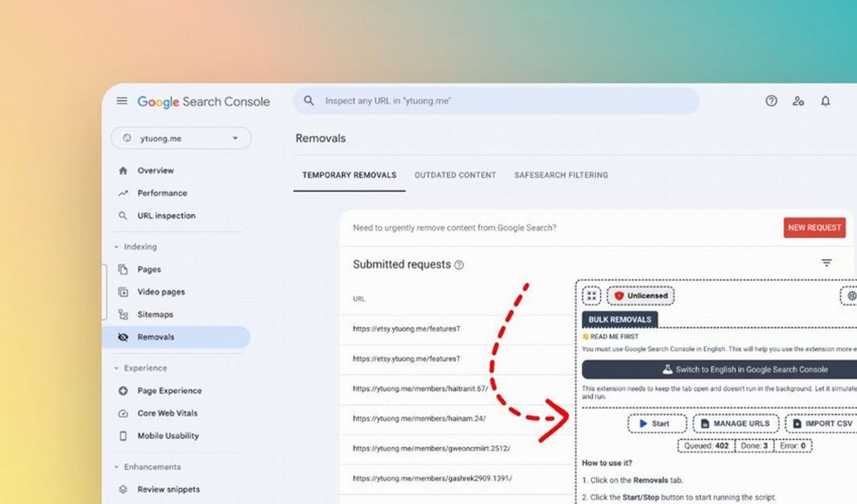The height and width of the screenshot is (504, 857).
Task: Click the Page Experience icon
Action: pyautogui.click(x=123, y=390)
